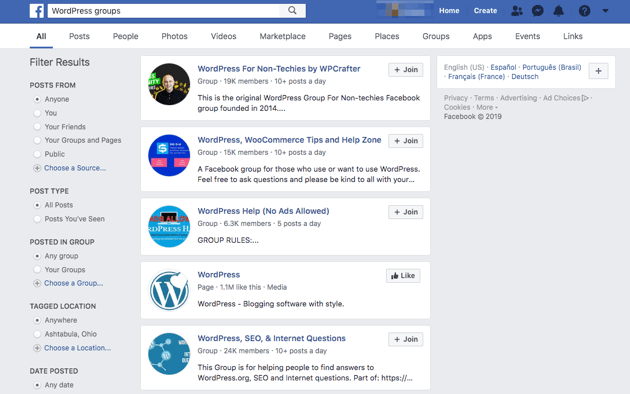This screenshot has height=394, width=630.
Task: Switch to the Pages tab
Action: (x=340, y=36)
